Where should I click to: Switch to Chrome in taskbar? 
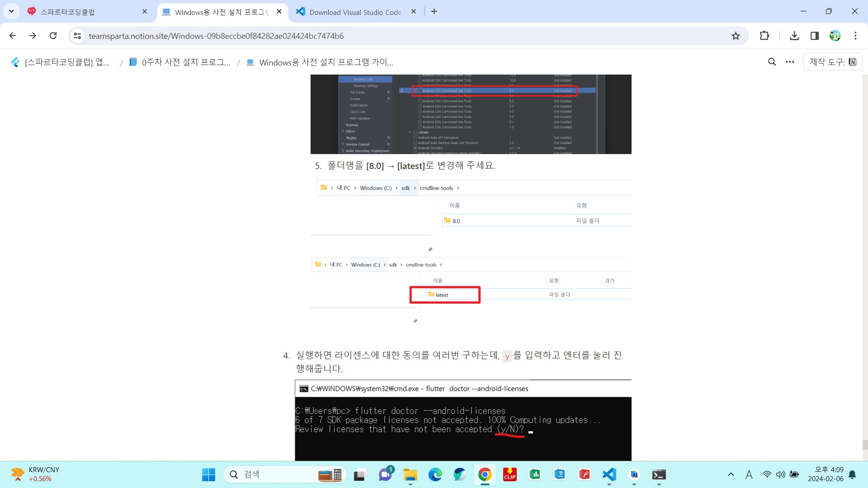(x=485, y=474)
